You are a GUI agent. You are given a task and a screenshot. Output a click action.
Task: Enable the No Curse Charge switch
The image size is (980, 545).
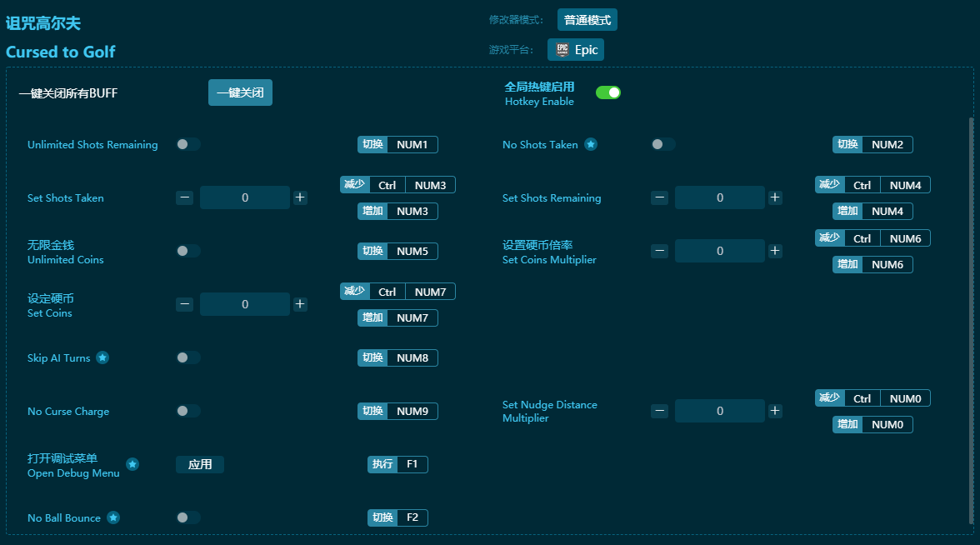[188, 411]
